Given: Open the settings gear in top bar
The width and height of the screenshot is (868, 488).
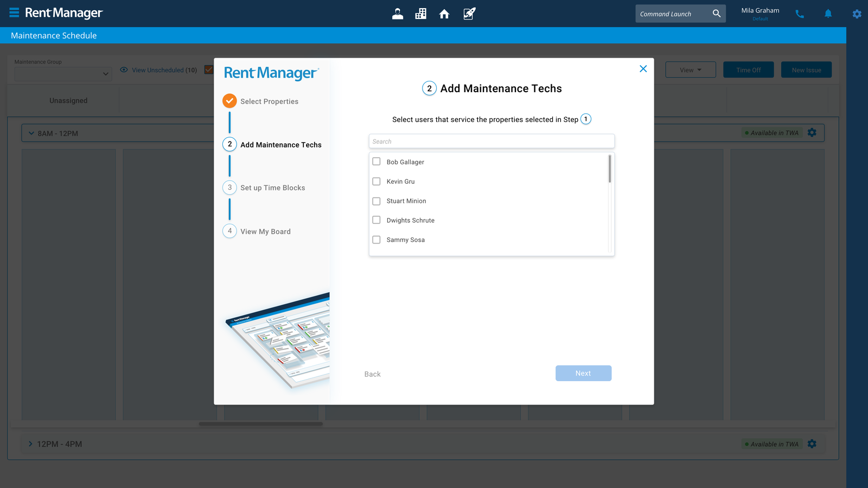Looking at the screenshot, I should [857, 14].
